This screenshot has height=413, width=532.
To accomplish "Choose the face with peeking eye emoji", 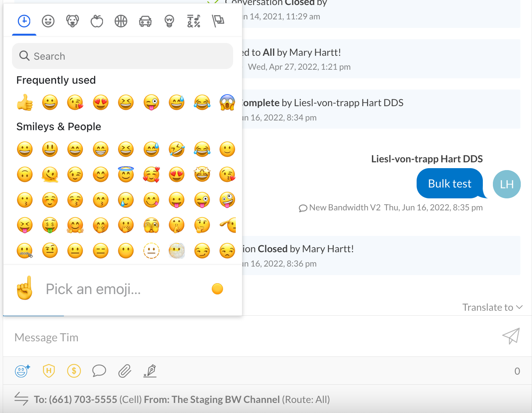I will [151, 225].
